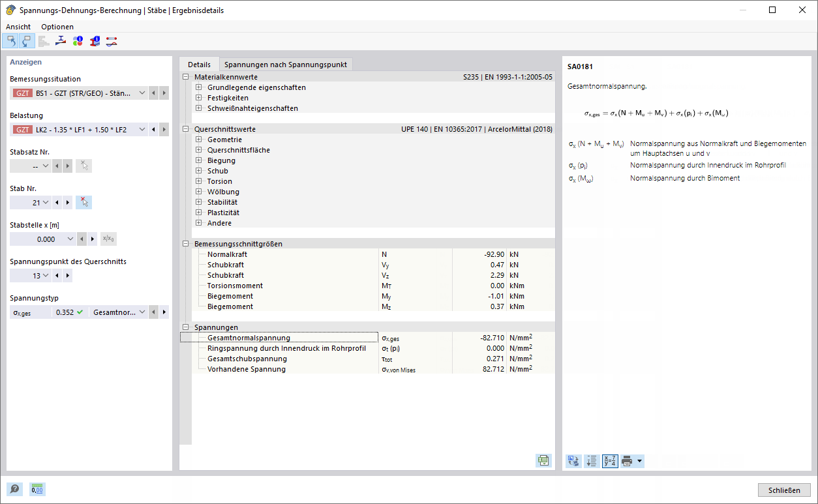Open the Belastung LK2 dropdown

(142, 129)
